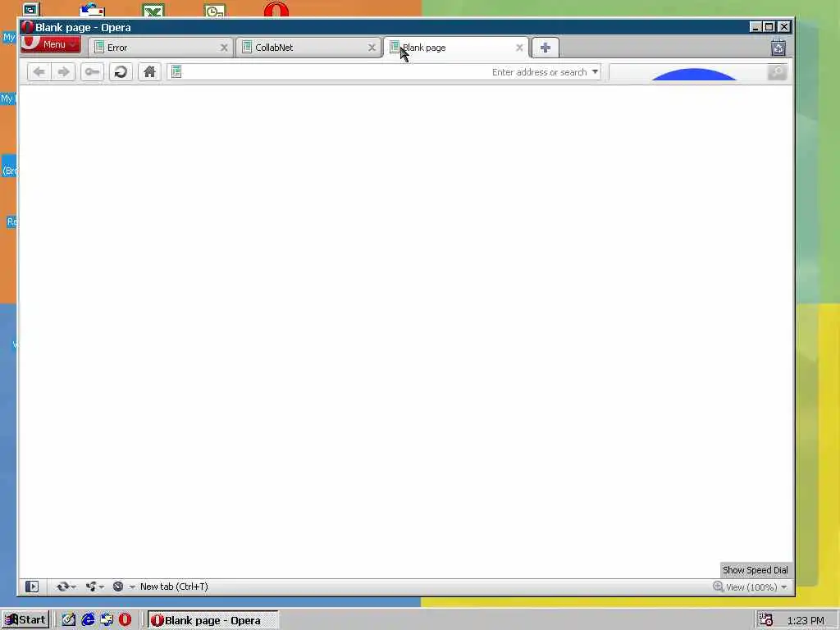Click the search magnifier button
840x630 pixels.
point(777,72)
